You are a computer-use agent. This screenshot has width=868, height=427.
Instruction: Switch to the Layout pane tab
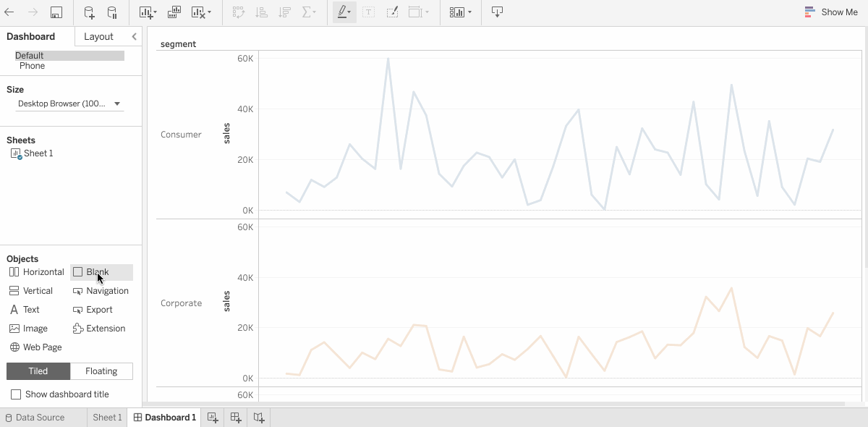(98, 37)
